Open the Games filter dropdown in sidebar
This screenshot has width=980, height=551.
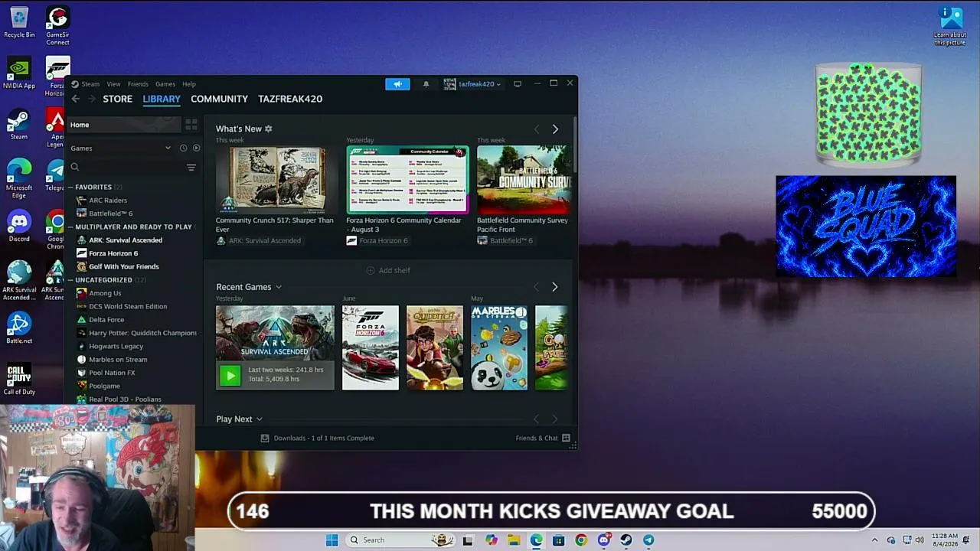pos(120,148)
